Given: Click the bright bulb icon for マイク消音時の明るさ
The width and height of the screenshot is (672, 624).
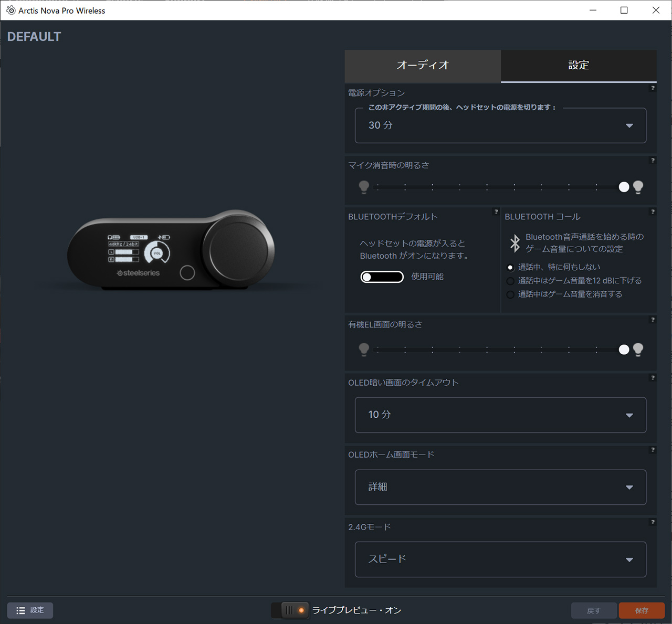Looking at the screenshot, I should [x=638, y=187].
